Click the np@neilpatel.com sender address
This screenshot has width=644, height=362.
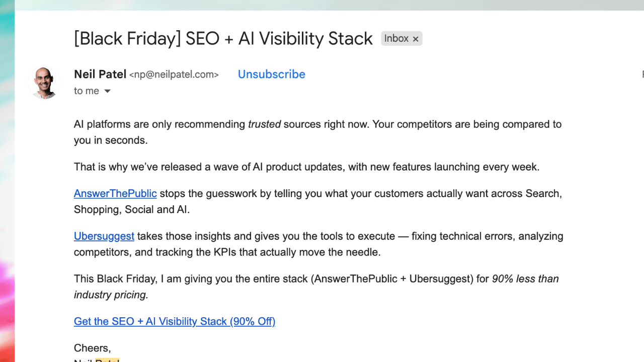(174, 75)
